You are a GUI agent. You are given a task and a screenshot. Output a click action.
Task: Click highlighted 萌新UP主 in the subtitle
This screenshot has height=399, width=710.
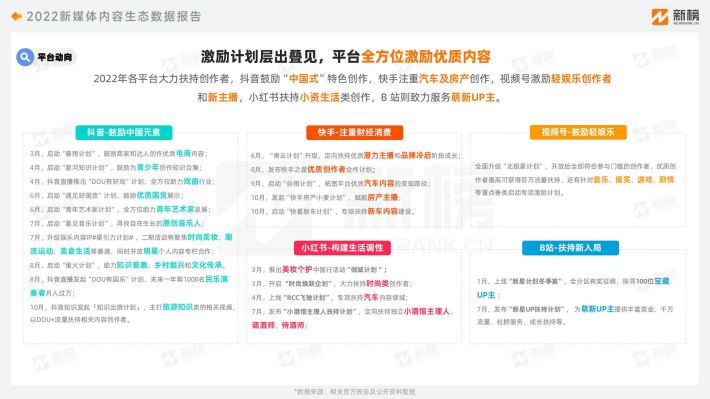473,97
